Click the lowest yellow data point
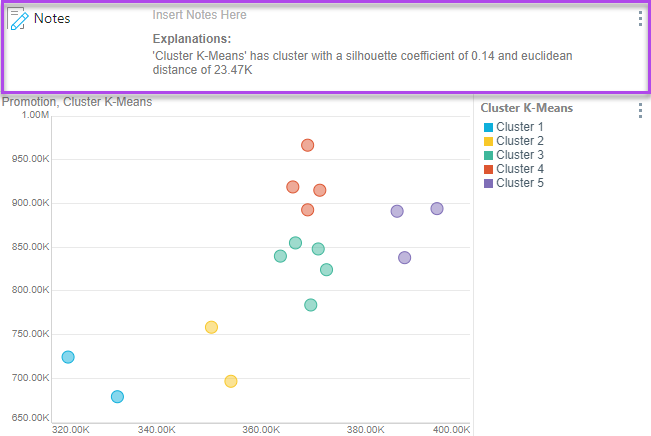 point(231,381)
